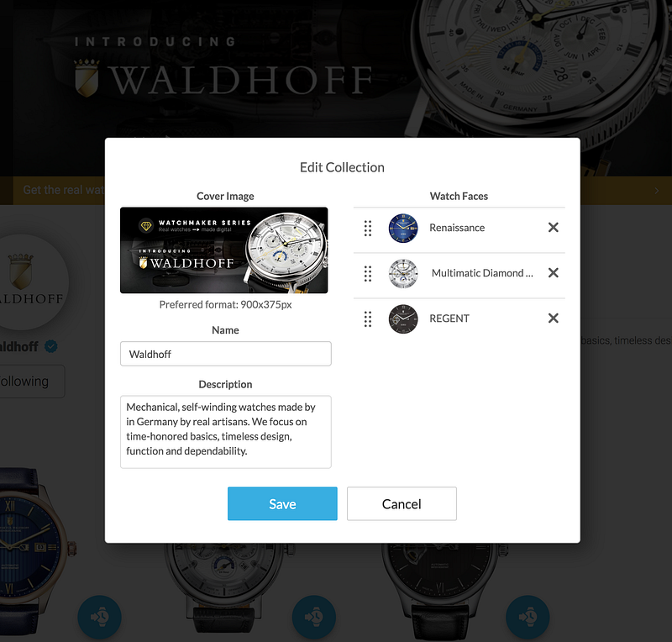Viewport: 672px width, 642px height.
Task: Click the blue verified badge near Waldhoff
Action: point(51,346)
